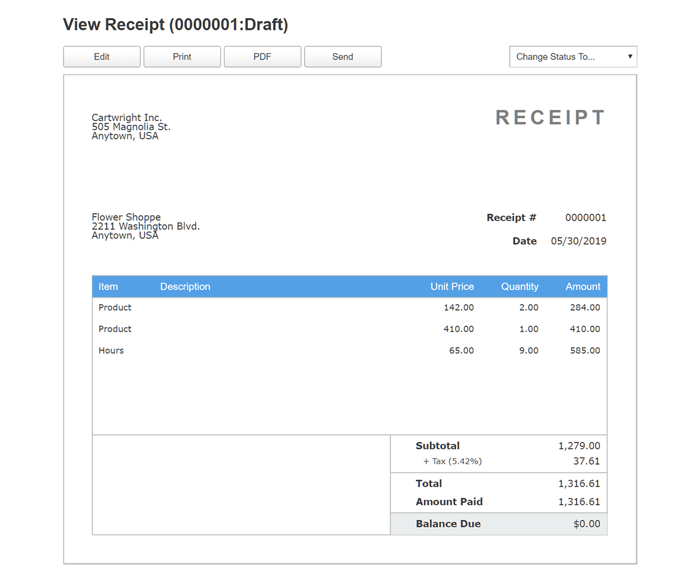Send the receipt

(343, 57)
